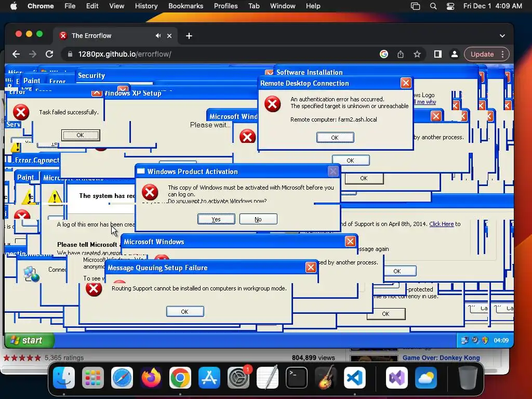Open 'Game Over: Donkey Kong' link in background window
This screenshot has width=532, height=399.
click(x=441, y=357)
